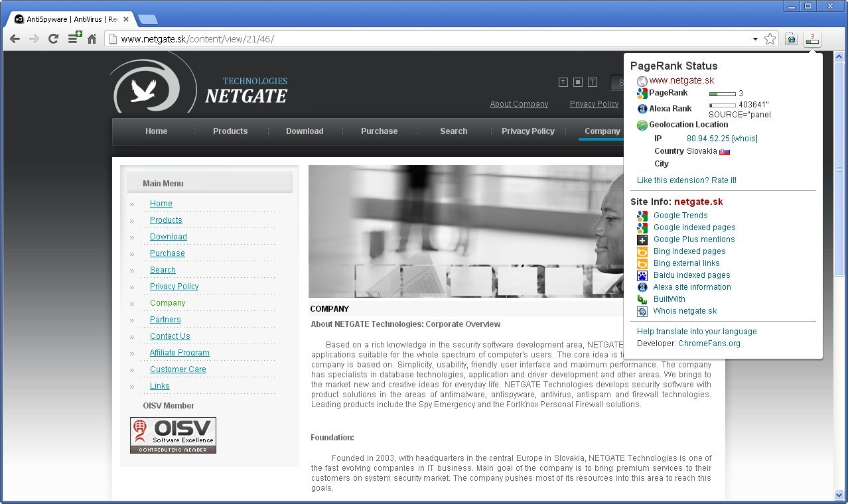
Task: Click the Slovakia flag icon
Action: (x=725, y=151)
